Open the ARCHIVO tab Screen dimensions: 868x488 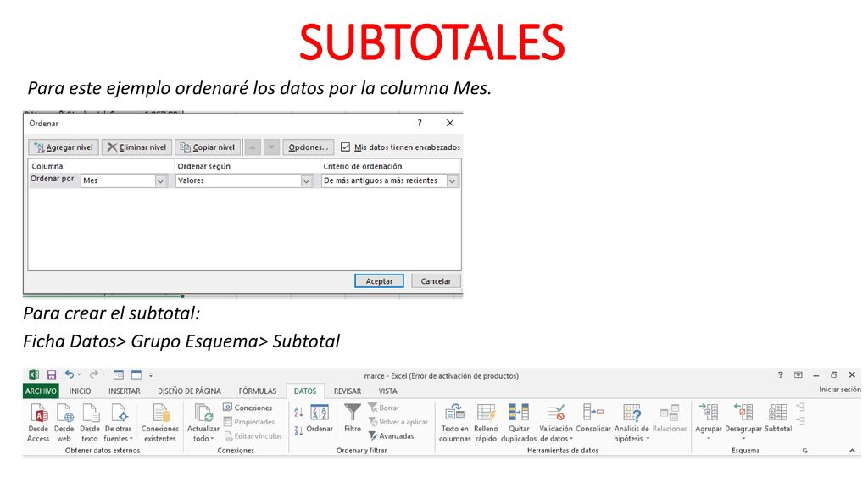(41, 391)
